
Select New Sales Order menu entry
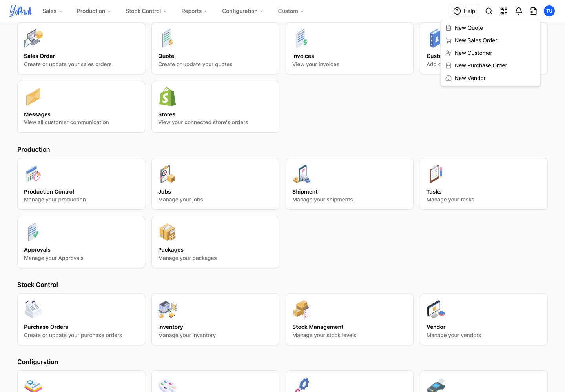pos(490,40)
